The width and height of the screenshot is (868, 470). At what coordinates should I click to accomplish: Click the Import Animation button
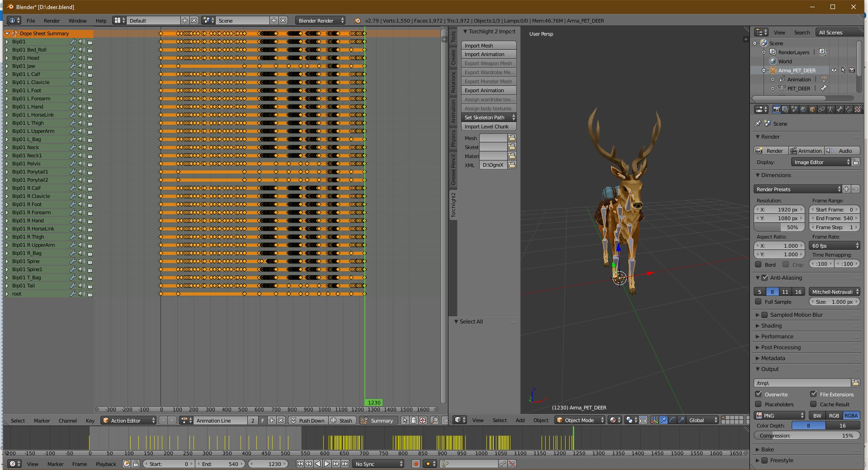(488, 54)
